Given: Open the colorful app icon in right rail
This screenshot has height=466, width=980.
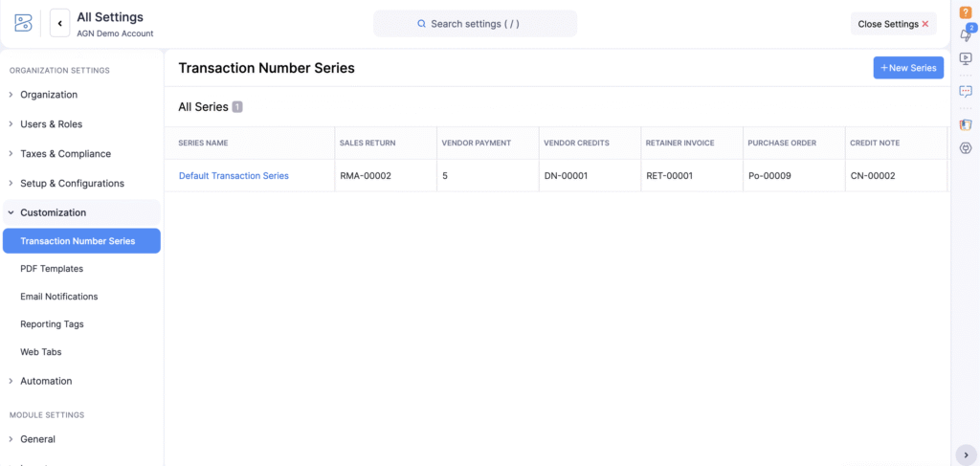Looking at the screenshot, I should [x=965, y=124].
